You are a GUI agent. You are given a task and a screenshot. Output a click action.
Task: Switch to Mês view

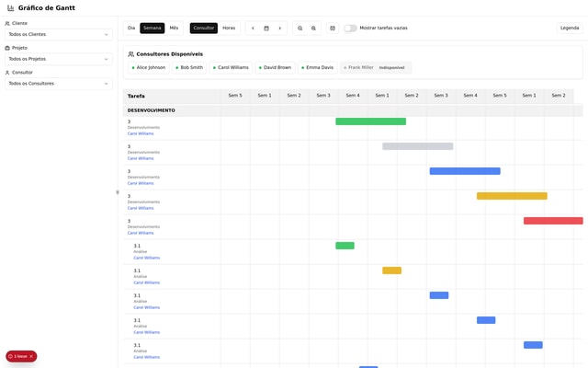174,29
